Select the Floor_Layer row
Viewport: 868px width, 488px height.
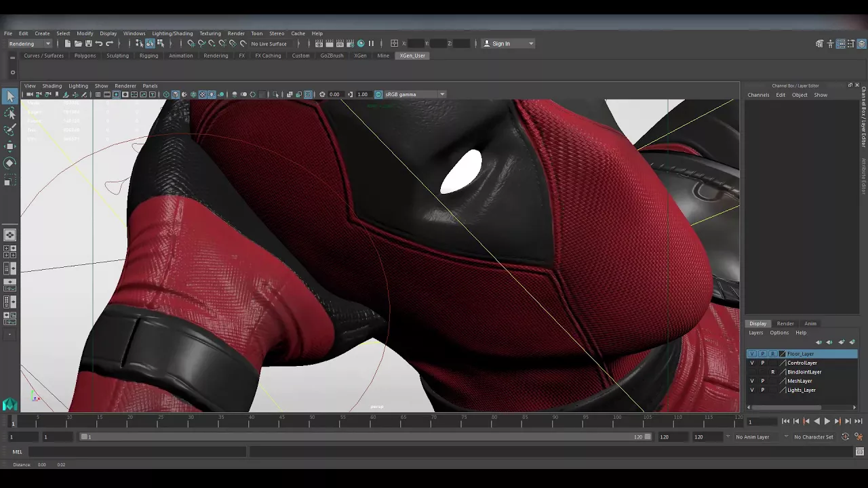tap(802, 354)
